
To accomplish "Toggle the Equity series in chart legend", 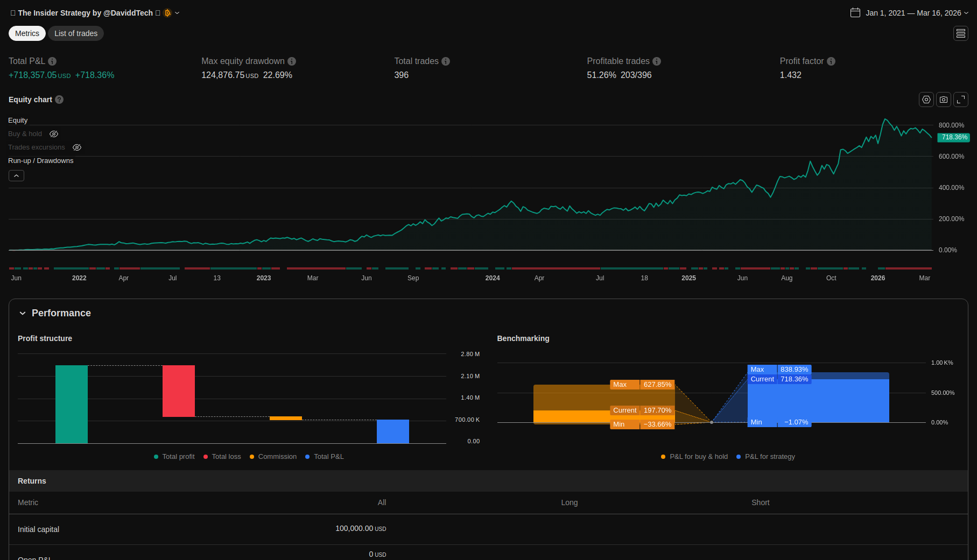I will 18,120.
